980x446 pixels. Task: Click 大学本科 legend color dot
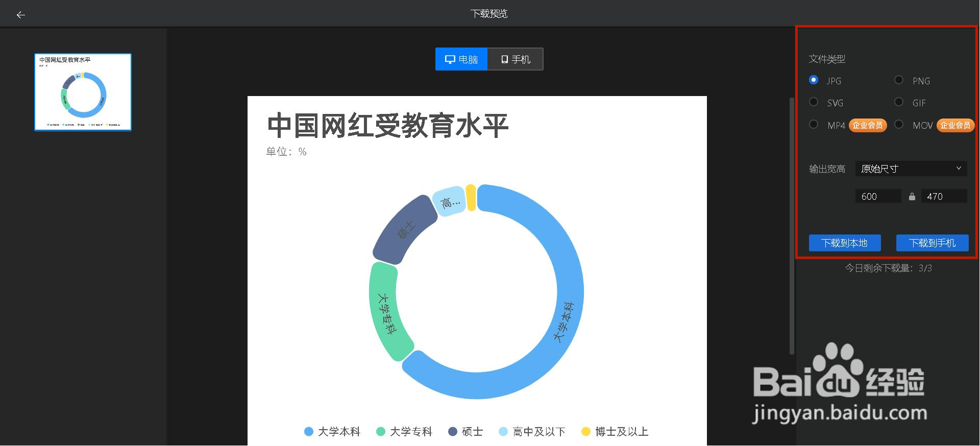click(308, 432)
